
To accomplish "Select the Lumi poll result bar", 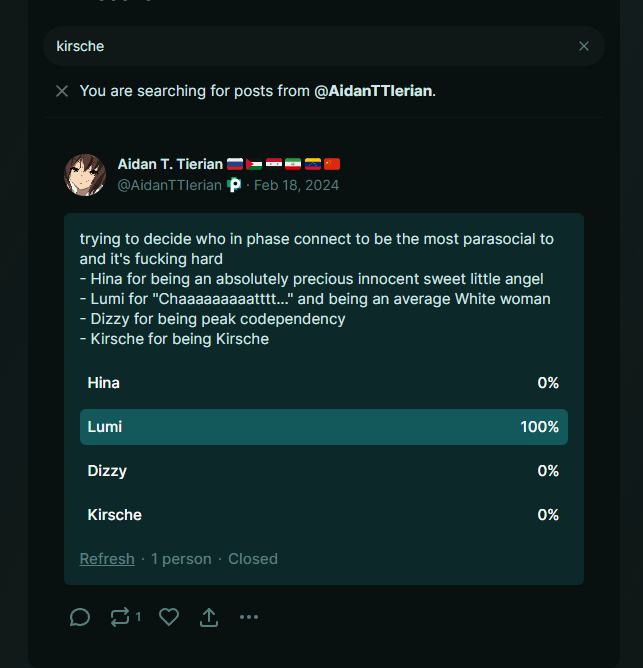I will [323, 427].
